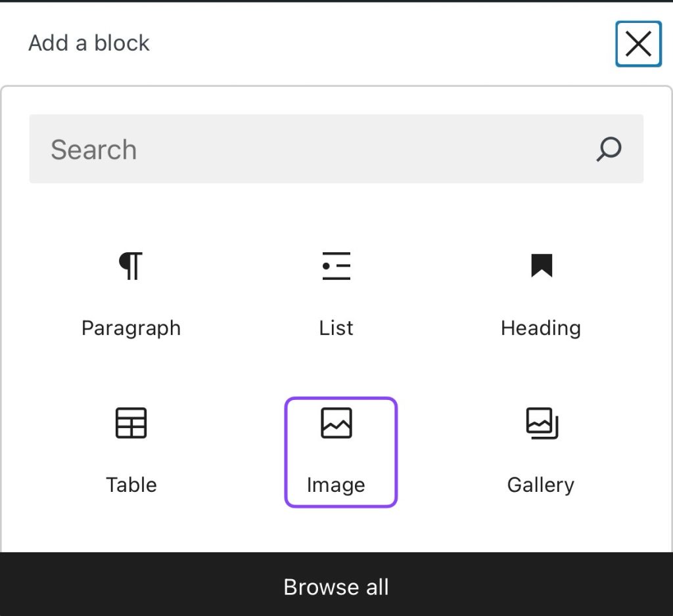Click the Search placeholder text
The height and width of the screenshot is (616, 673).
[94, 150]
